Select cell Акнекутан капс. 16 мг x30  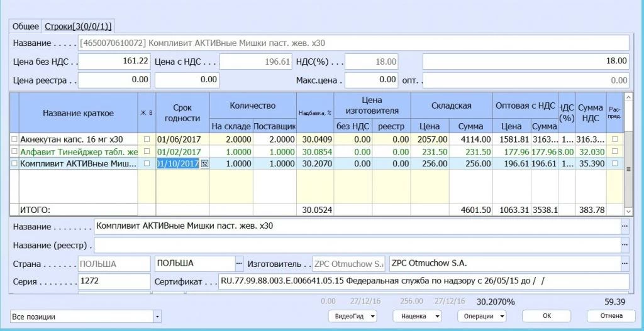point(79,139)
